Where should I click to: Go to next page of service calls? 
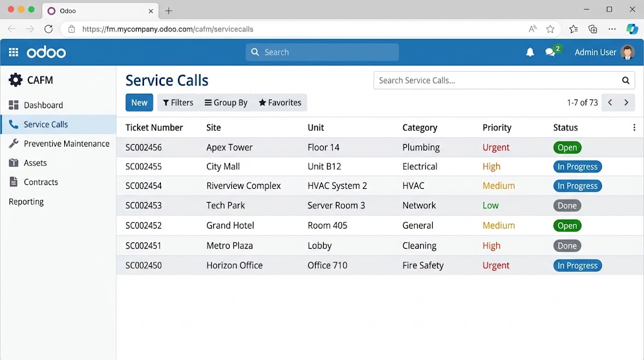pyautogui.click(x=626, y=103)
